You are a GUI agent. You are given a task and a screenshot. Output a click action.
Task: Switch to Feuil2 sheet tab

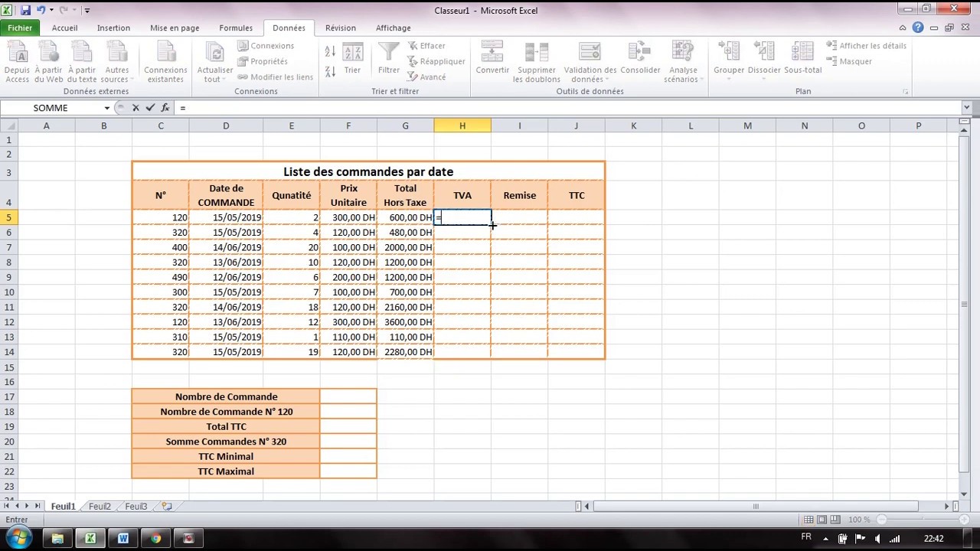tap(100, 507)
